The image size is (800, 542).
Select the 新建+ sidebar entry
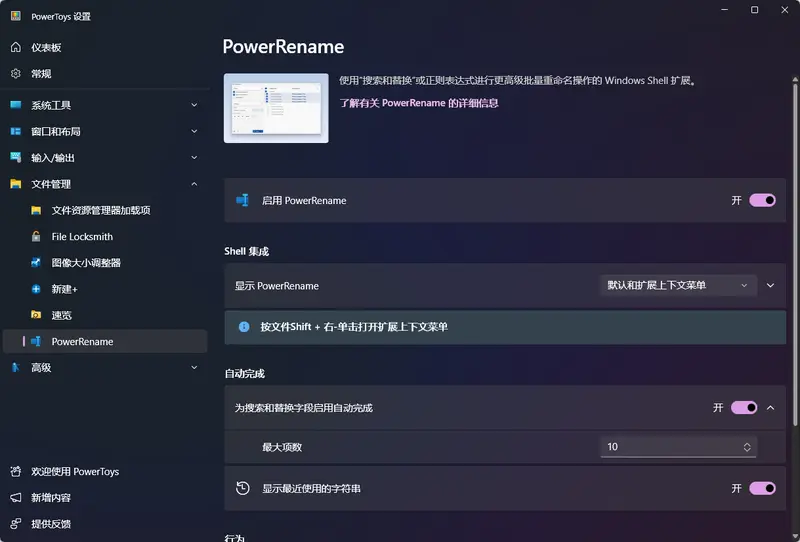pos(105,289)
